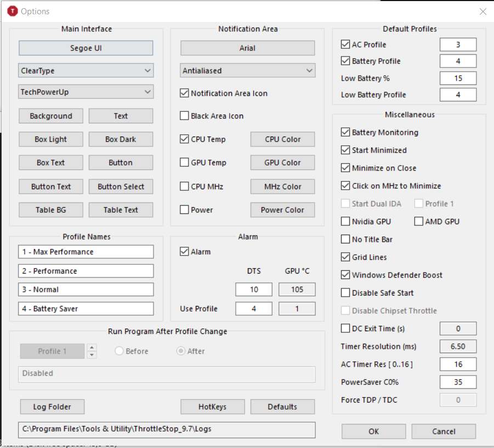
Task: Edit the Battery Saver profile name field
Action: (86, 309)
